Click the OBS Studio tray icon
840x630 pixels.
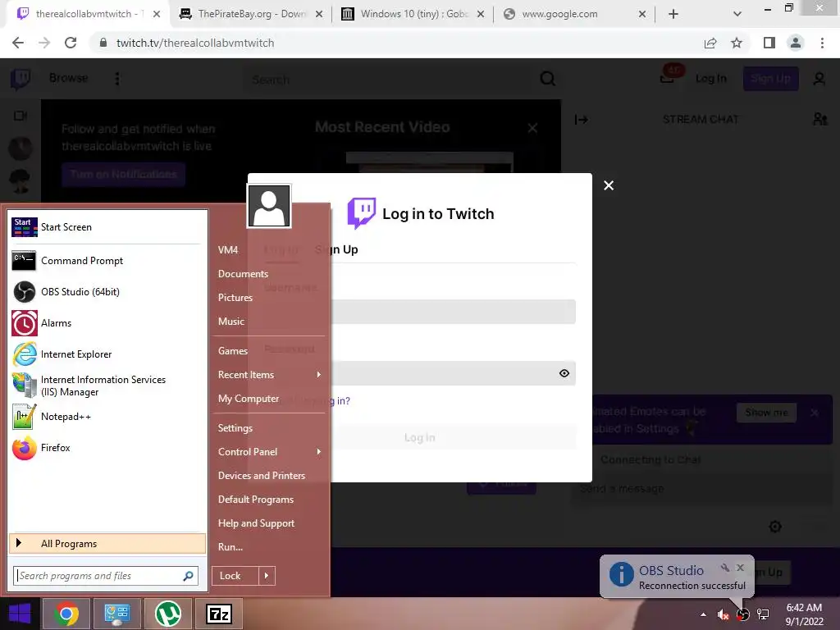pyautogui.click(x=742, y=614)
